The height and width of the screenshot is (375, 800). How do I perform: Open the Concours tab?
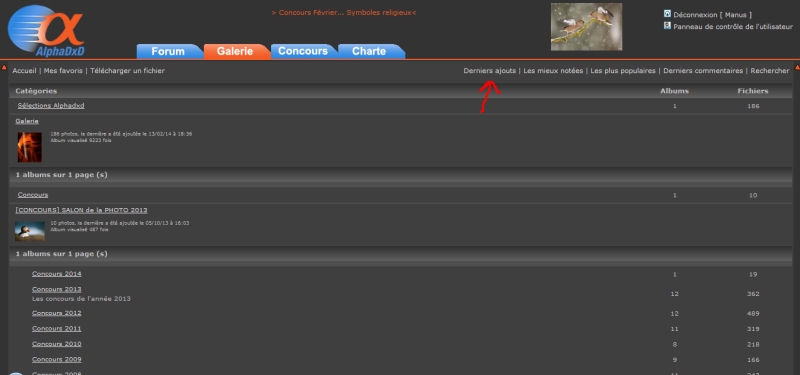pos(303,52)
